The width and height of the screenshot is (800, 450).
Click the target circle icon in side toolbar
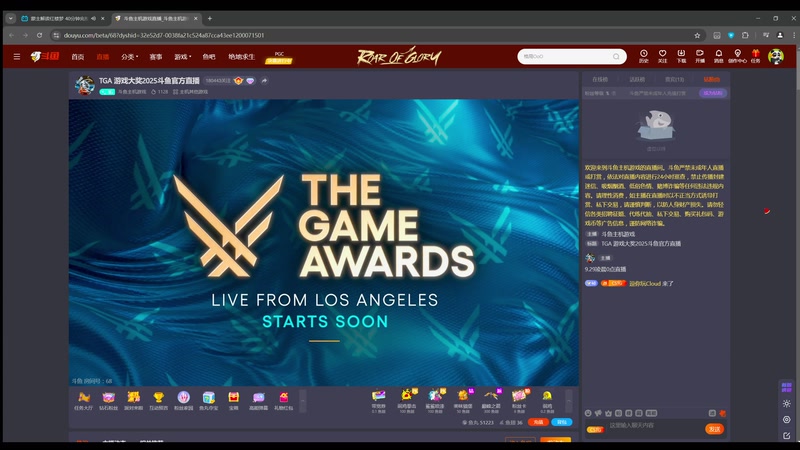click(786, 419)
